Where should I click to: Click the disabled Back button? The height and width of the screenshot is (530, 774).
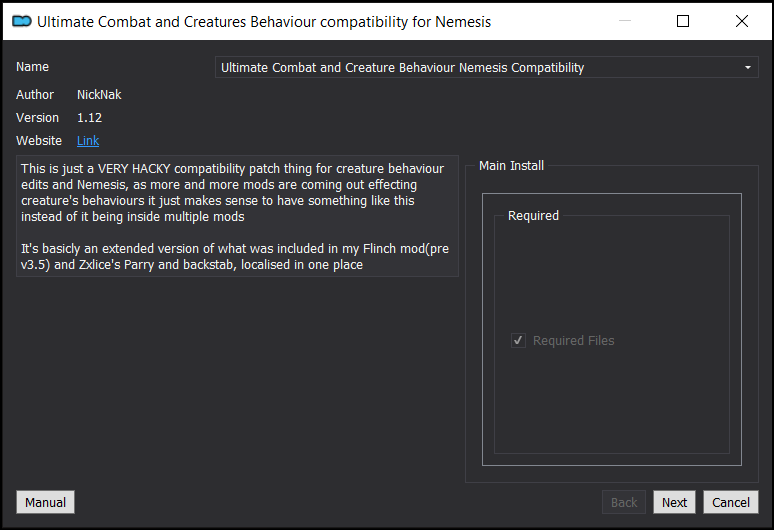[624, 502]
